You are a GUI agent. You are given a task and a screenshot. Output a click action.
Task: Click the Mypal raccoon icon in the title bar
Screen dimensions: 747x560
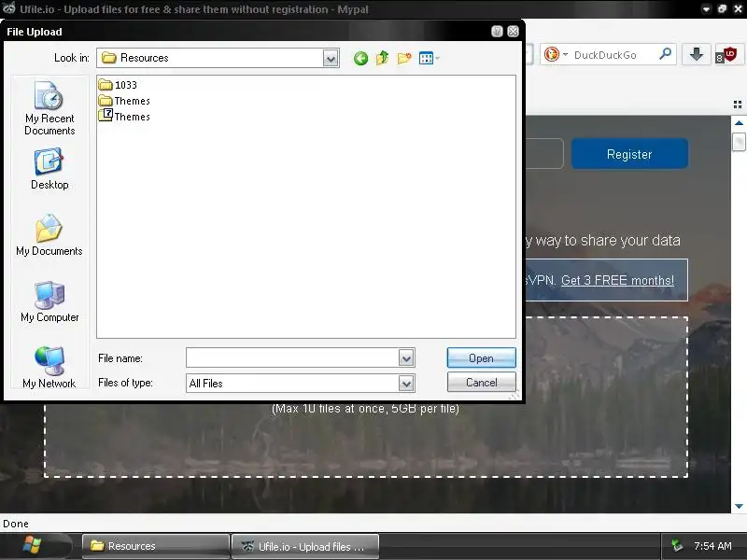8,8
